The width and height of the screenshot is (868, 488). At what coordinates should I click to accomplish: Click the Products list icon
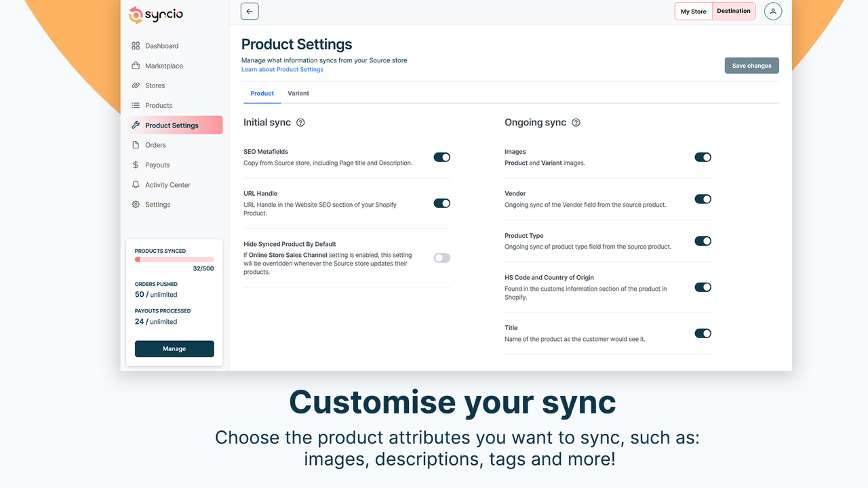[x=136, y=105]
